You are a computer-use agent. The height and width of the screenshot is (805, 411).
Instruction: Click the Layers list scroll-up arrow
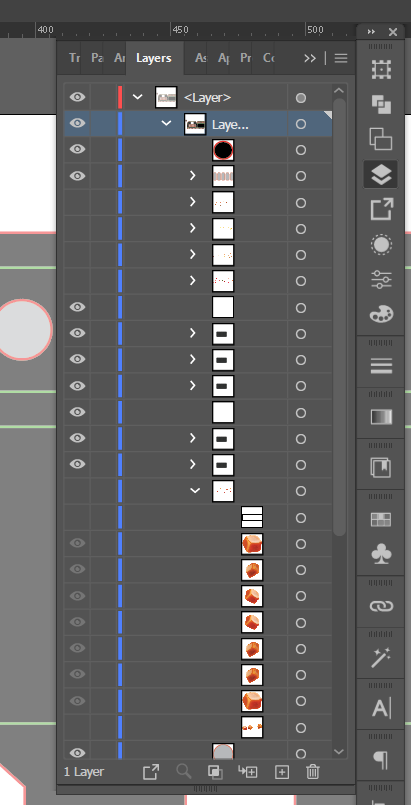pos(339,90)
